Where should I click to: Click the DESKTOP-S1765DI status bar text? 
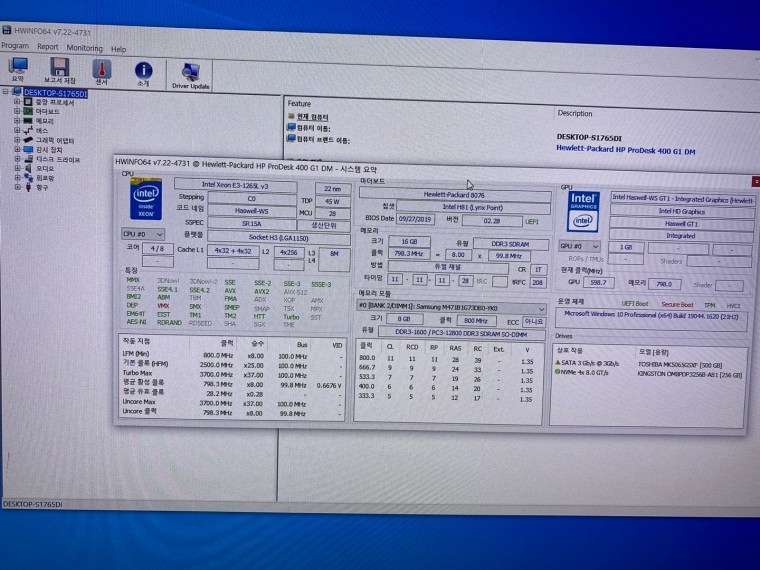tap(32, 504)
